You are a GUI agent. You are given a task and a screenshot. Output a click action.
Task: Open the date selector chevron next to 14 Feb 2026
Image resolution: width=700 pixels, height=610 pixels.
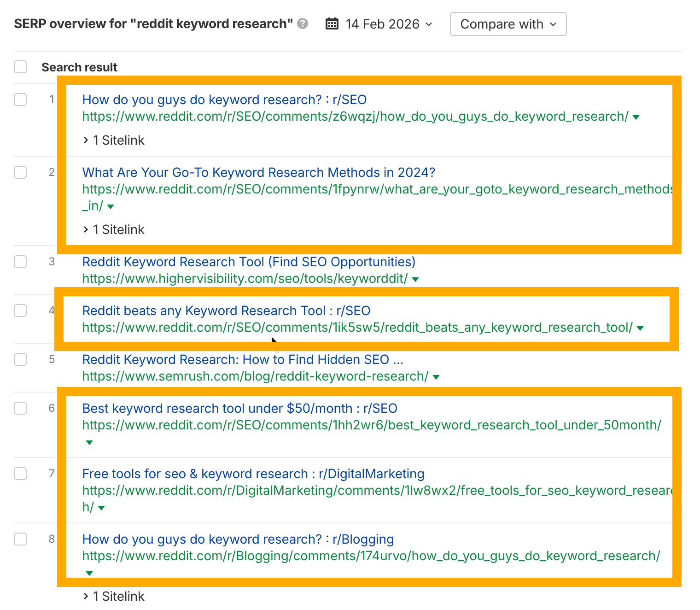coord(429,24)
